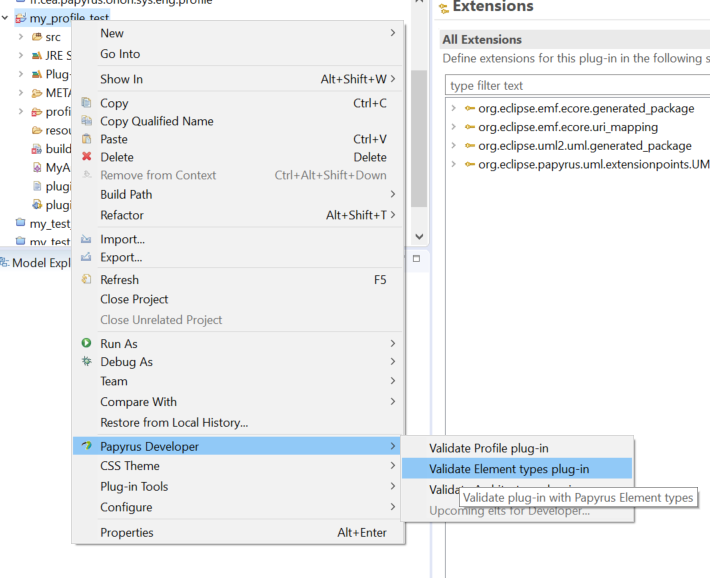This screenshot has height=578, width=710.
Task: Choose Restore from Local History
Action: (x=238, y=423)
